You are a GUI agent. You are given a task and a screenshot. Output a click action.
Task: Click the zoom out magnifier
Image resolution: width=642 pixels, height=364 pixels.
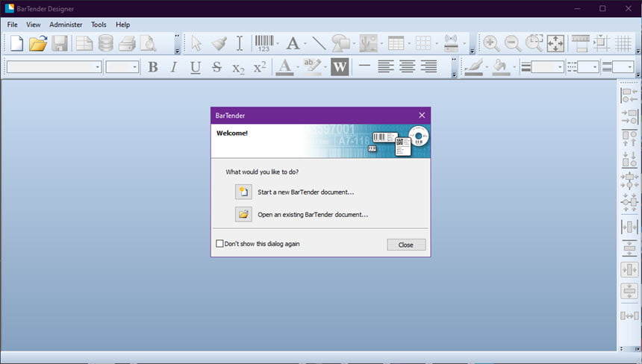point(513,43)
